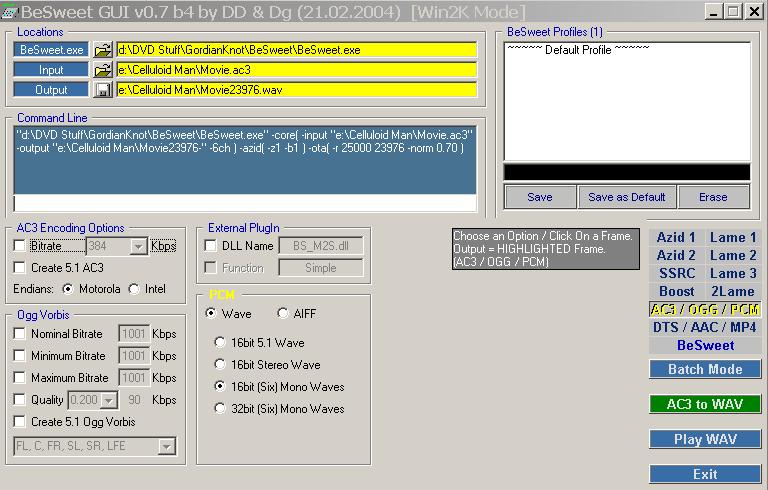Image resolution: width=768 pixels, height=490 pixels.
Task: Enable Nominal Bitrate checkbox
Action: point(20,334)
